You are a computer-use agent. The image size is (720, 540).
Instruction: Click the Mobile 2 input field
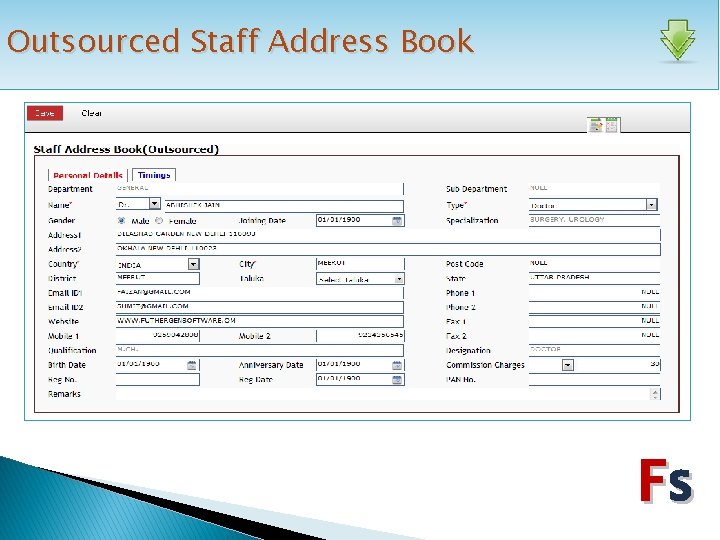click(360, 336)
